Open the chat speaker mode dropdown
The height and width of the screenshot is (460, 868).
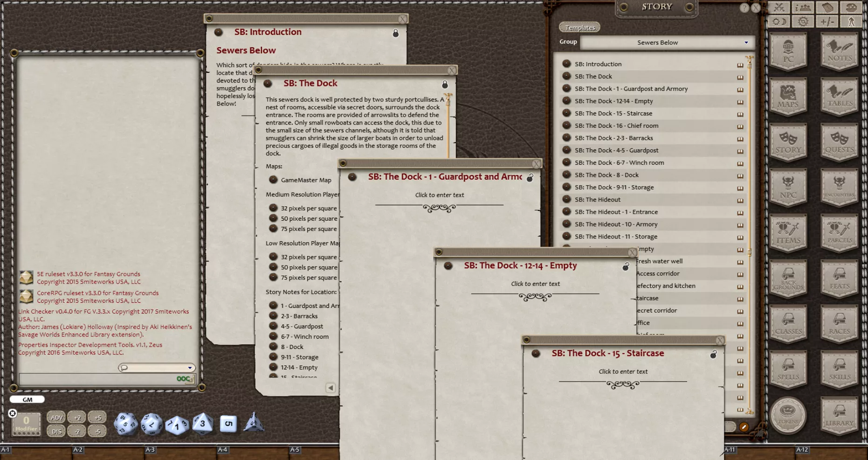156,368
